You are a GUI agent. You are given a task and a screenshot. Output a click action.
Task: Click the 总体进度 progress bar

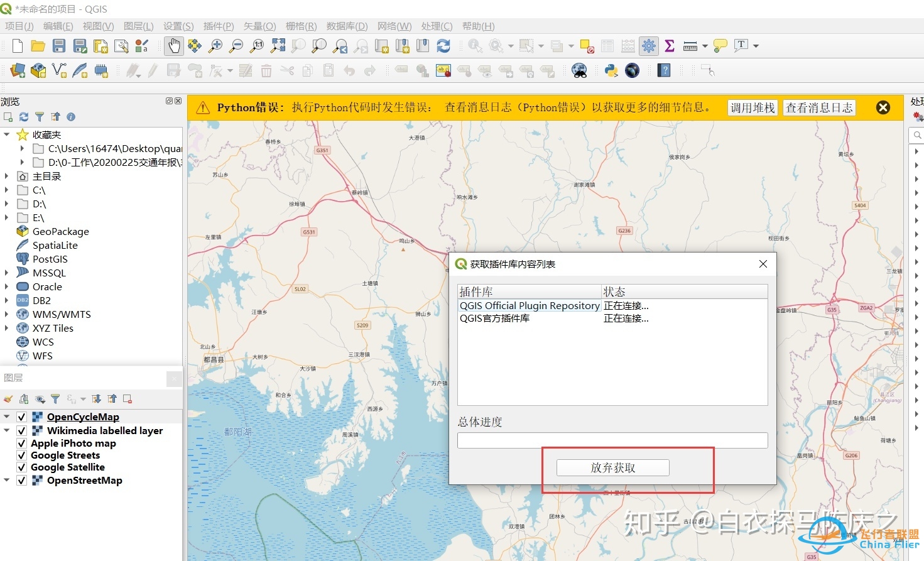612,440
